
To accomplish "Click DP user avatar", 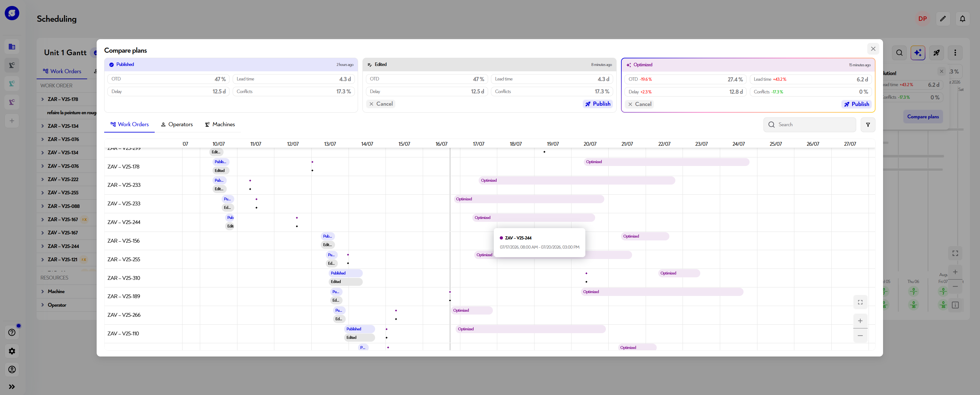I will (x=922, y=19).
